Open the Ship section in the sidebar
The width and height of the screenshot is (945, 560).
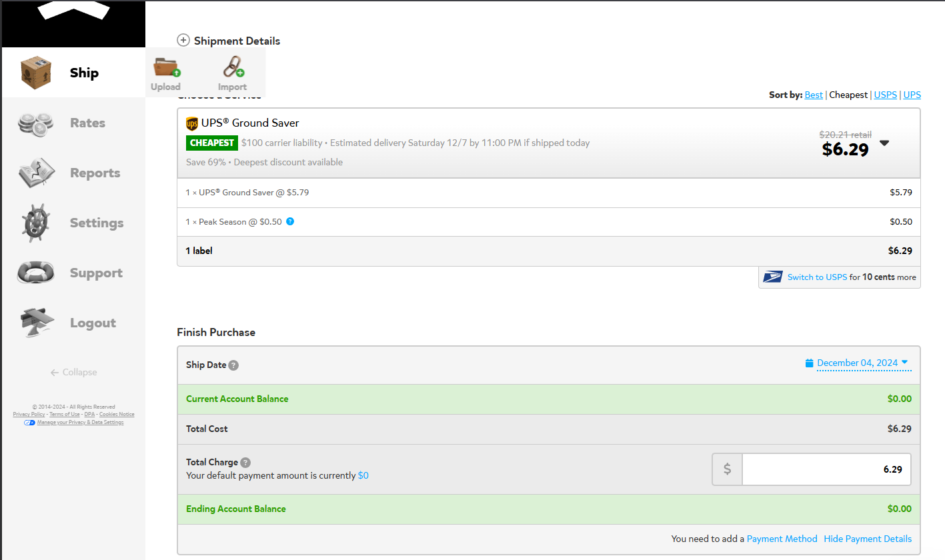point(73,73)
